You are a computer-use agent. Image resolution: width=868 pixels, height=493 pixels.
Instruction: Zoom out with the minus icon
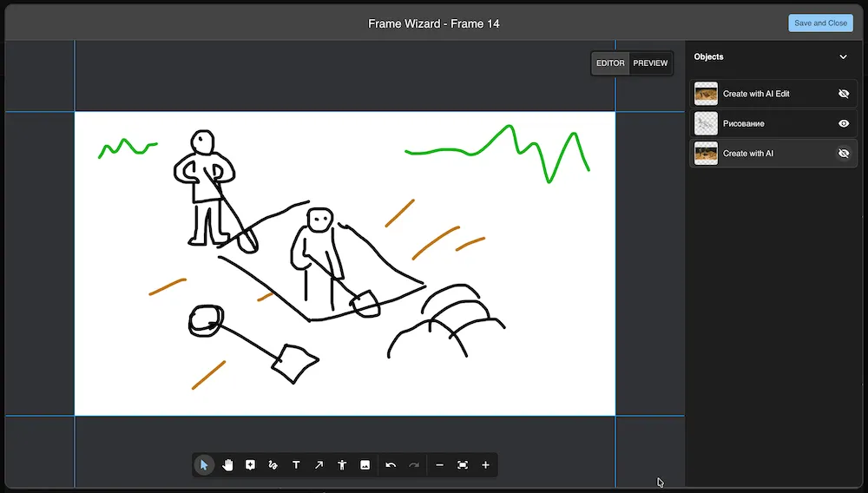tap(439, 465)
